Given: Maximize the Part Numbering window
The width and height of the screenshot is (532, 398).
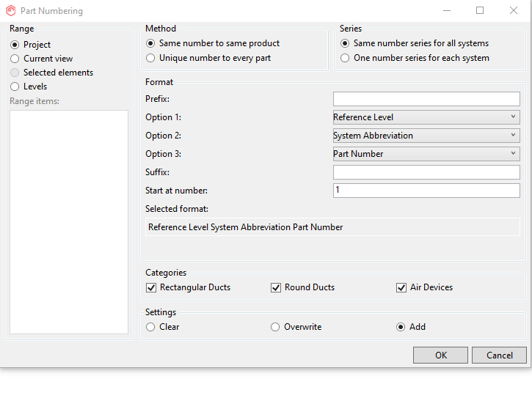Looking at the screenshot, I should pos(480,10).
